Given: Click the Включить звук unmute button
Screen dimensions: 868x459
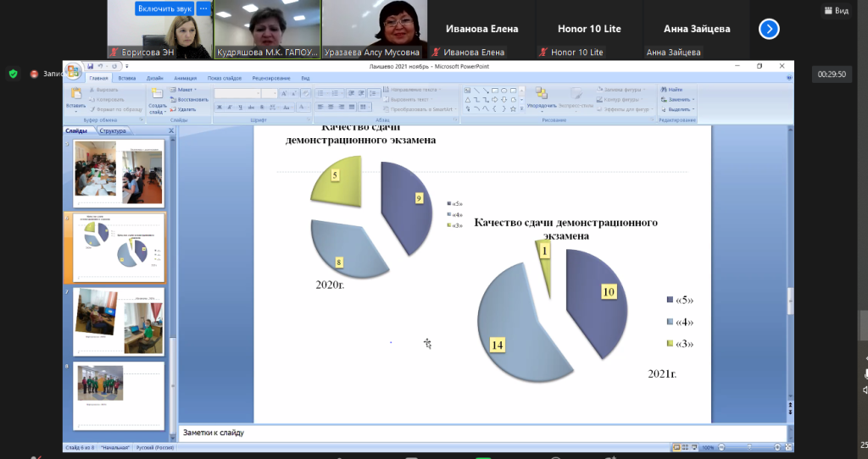Looking at the screenshot, I should click(x=164, y=8).
